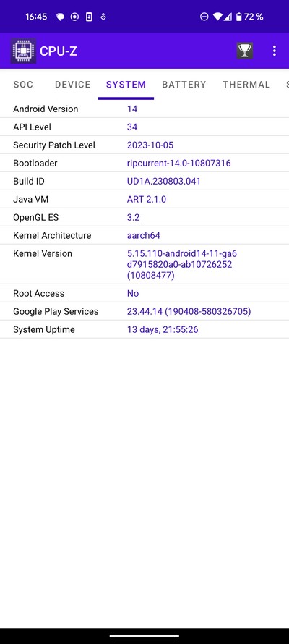This screenshot has width=289, height=644.
Task: Select the Root Access row
Action: (x=144, y=293)
